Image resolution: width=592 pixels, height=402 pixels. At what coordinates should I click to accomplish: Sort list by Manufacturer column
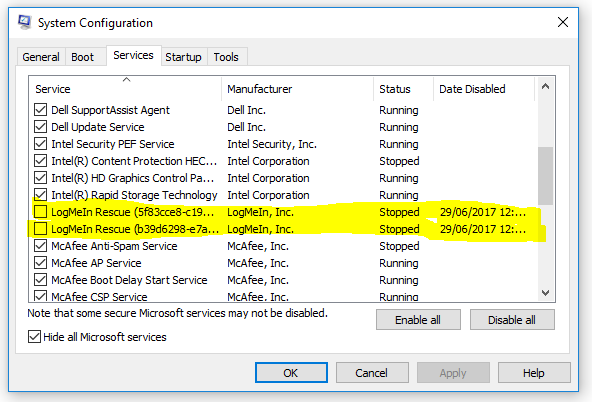pos(298,89)
